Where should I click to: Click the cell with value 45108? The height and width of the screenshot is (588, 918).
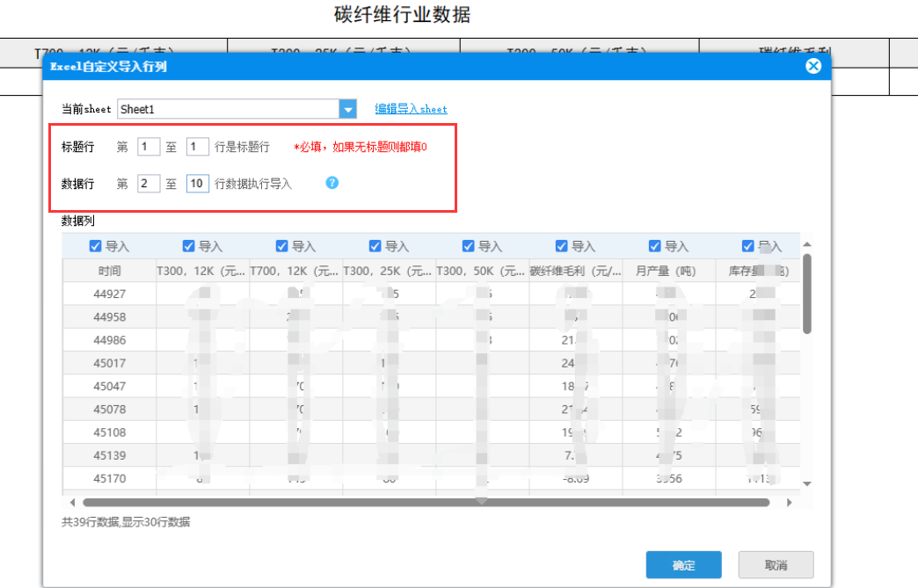[x=110, y=432]
